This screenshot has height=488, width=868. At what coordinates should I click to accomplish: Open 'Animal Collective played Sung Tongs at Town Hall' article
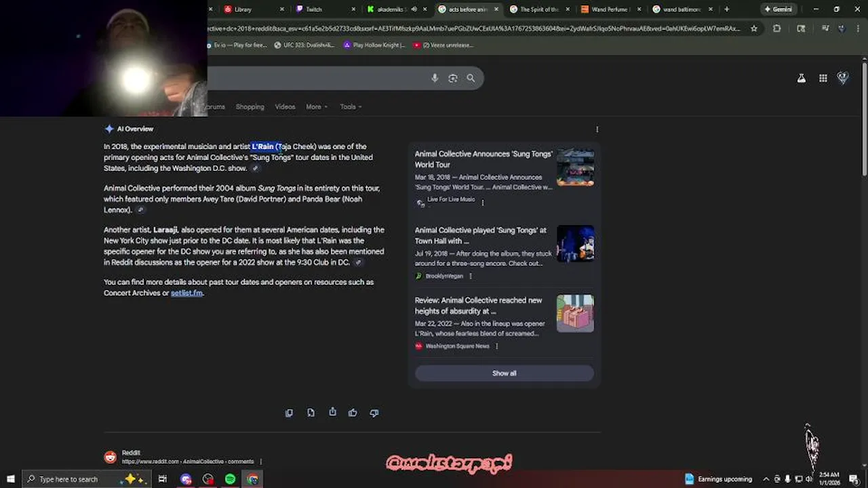[481, 235]
